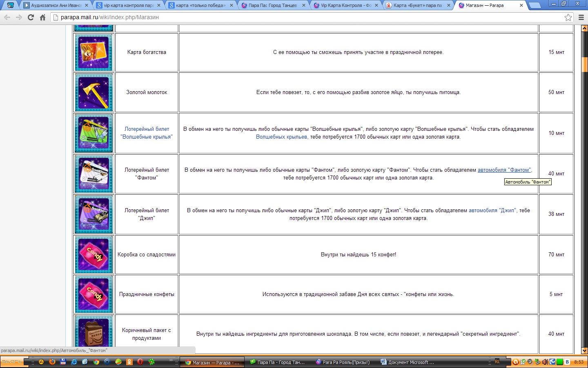588x368 pixels.
Task: Click the volume speaker tray icon
Action: coord(545,362)
